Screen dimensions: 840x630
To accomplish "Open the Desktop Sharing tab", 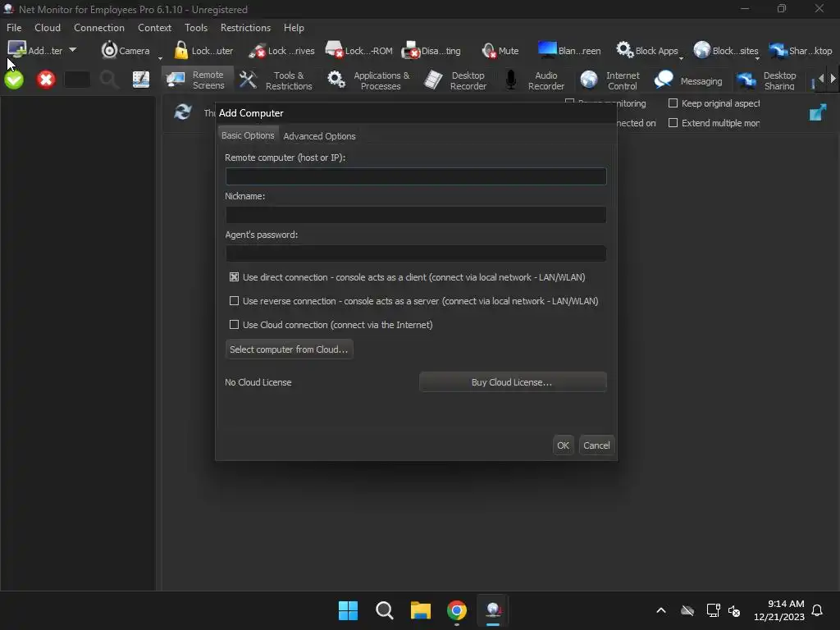I will [x=767, y=80].
